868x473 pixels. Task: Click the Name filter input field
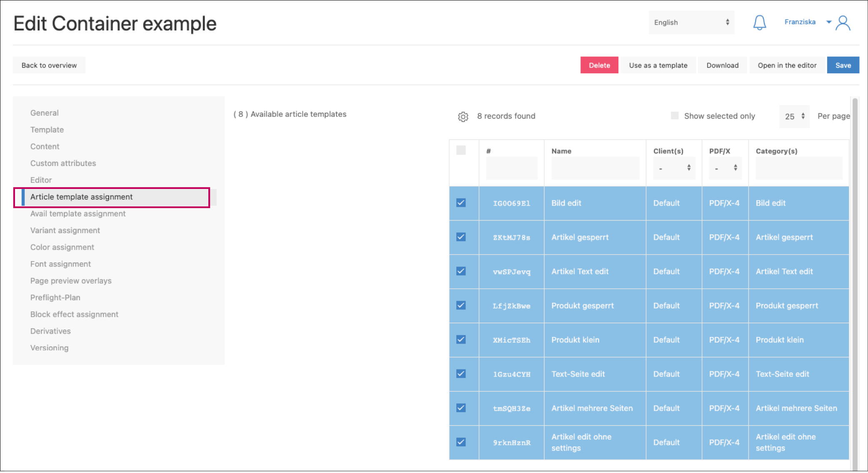pos(595,168)
